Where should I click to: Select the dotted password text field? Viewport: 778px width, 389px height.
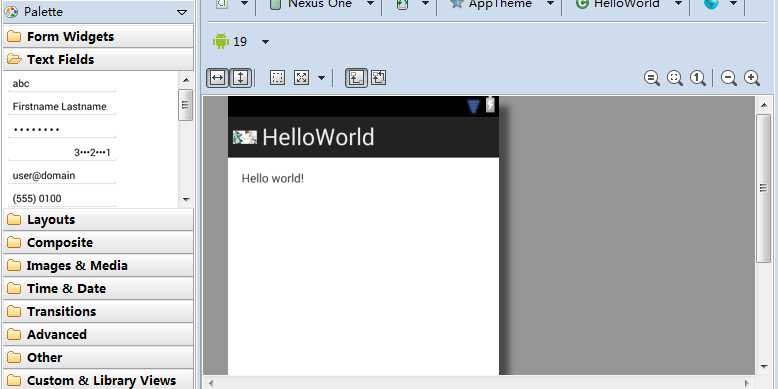[62, 130]
